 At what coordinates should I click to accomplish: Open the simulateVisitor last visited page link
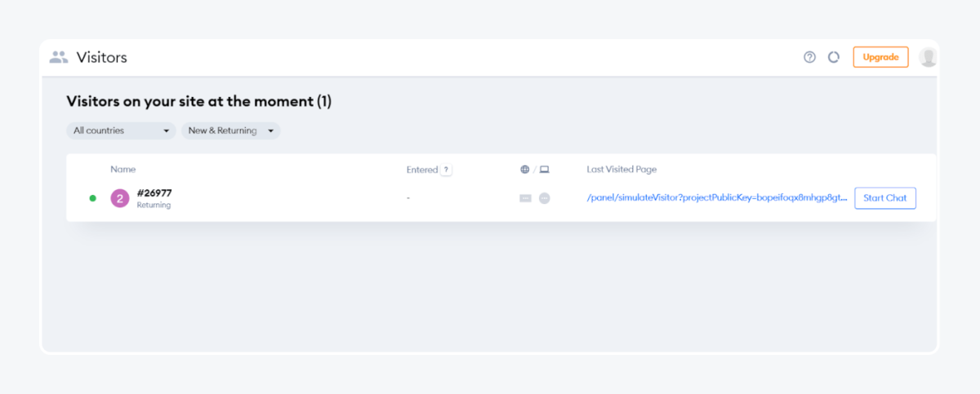pyautogui.click(x=717, y=198)
